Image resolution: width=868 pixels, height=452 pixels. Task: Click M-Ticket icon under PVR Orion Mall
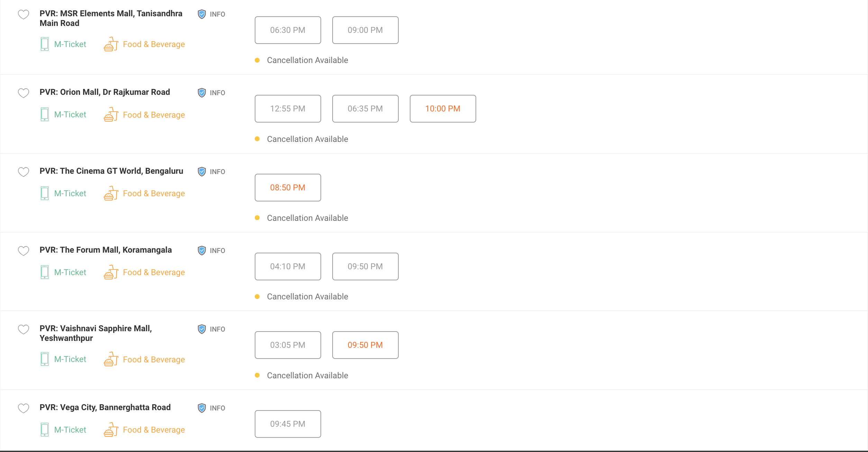tap(45, 115)
